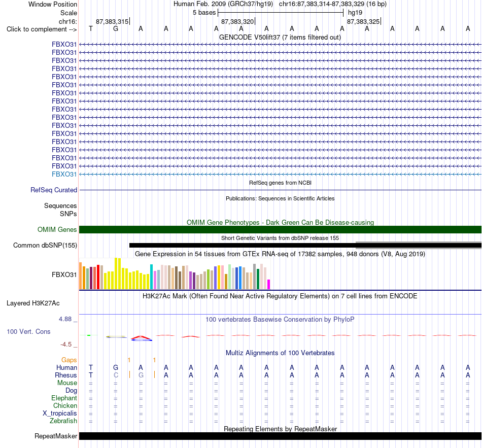Click the G base in Human row

click(x=116, y=367)
